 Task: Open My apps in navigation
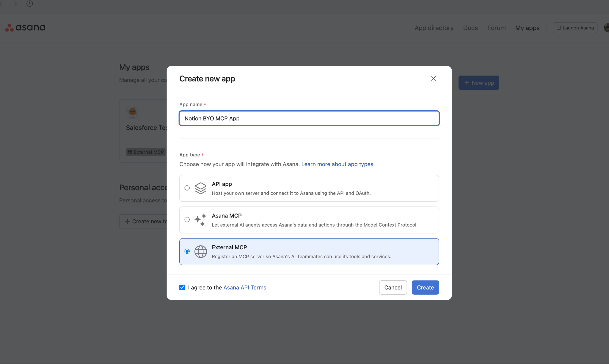(x=528, y=28)
